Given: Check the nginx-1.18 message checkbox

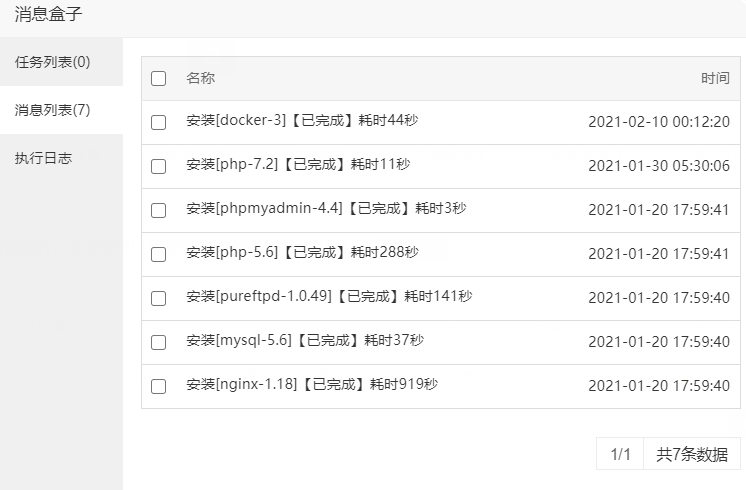Looking at the screenshot, I should pos(159,386).
